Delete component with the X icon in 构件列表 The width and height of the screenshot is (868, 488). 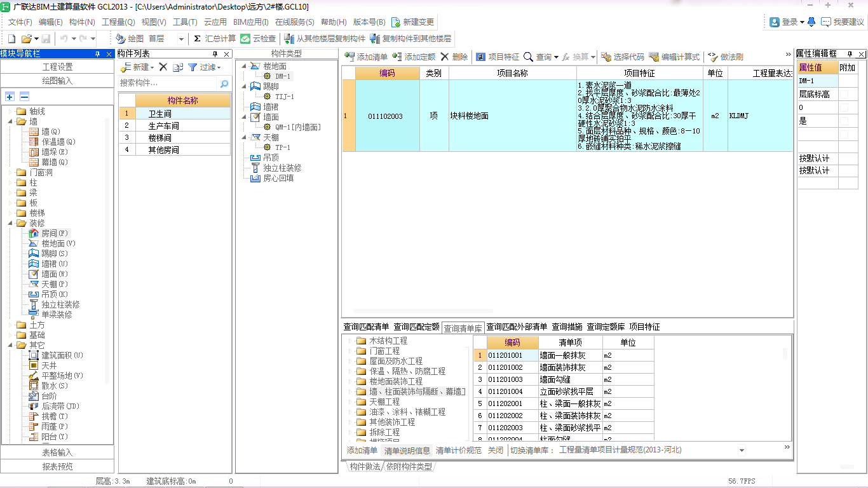163,67
